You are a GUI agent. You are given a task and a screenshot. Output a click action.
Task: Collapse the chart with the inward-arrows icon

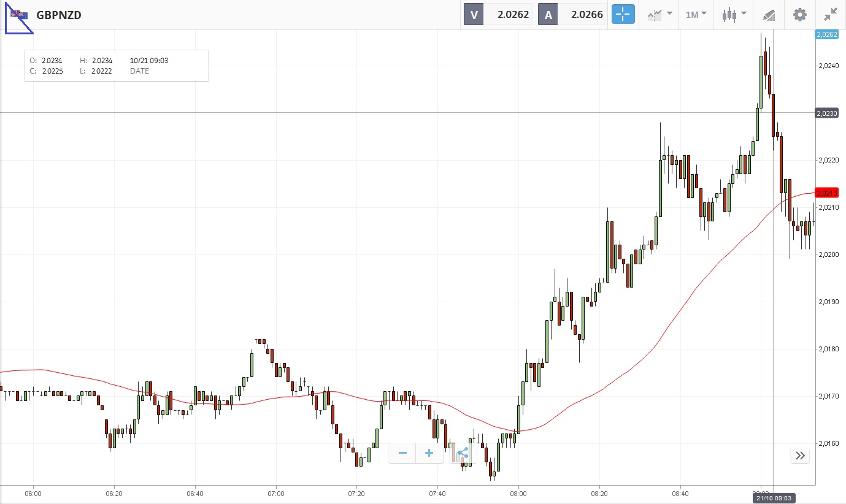(831, 15)
